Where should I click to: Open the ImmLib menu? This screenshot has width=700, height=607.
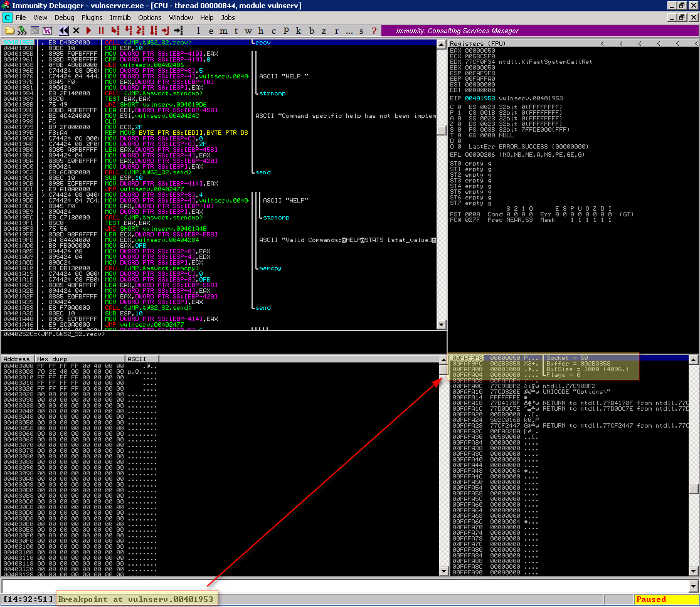click(x=120, y=18)
